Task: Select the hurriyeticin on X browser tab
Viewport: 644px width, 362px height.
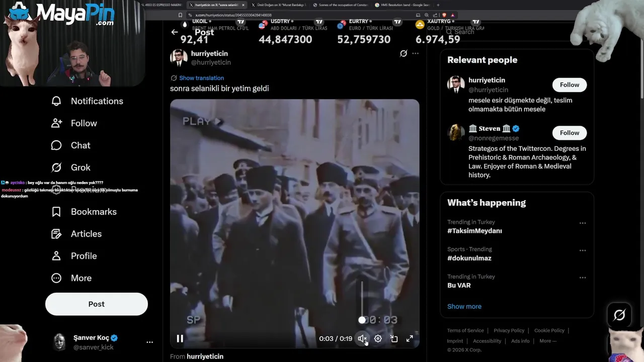Action: point(216,5)
